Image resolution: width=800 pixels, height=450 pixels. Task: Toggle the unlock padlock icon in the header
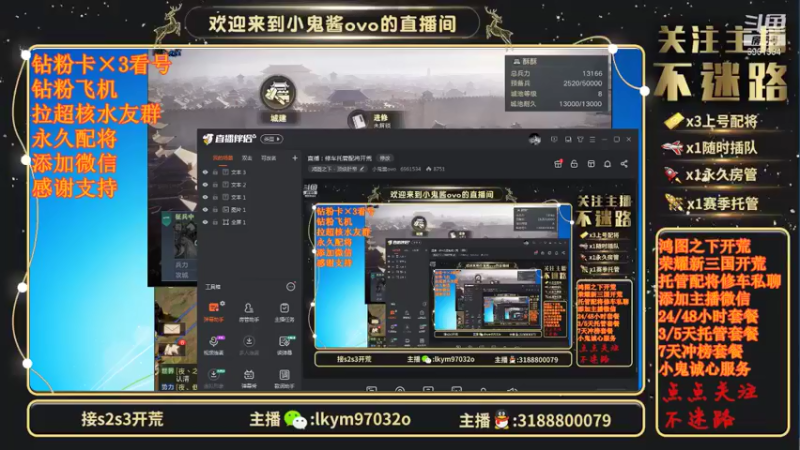574,164
